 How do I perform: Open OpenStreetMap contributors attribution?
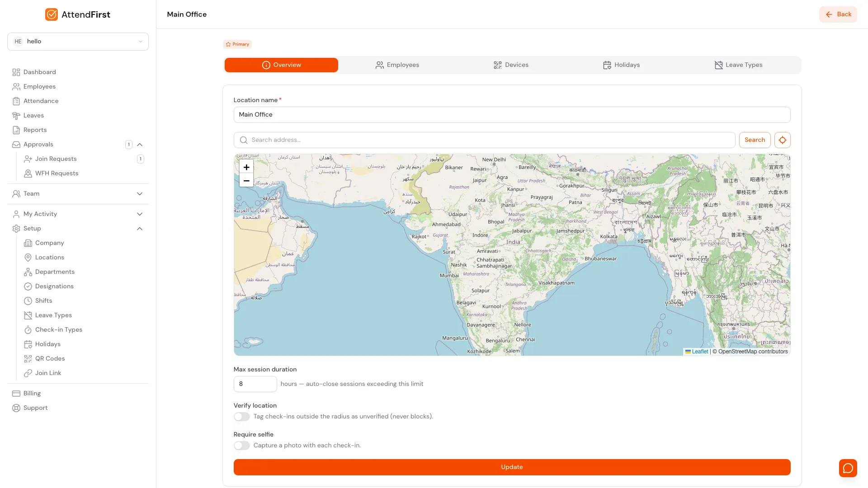pos(753,352)
